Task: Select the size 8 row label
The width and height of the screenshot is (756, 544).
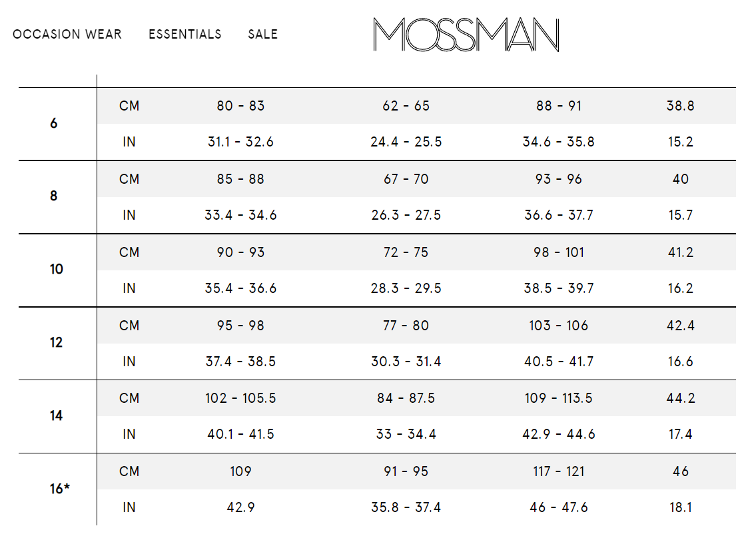Action: point(53,196)
